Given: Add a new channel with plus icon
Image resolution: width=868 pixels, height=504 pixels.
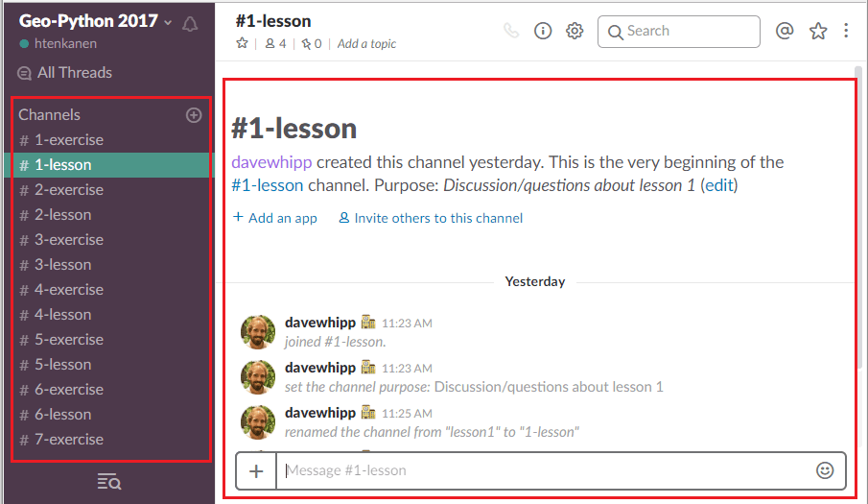Looking at the screenshot, I should pos(194,114).
